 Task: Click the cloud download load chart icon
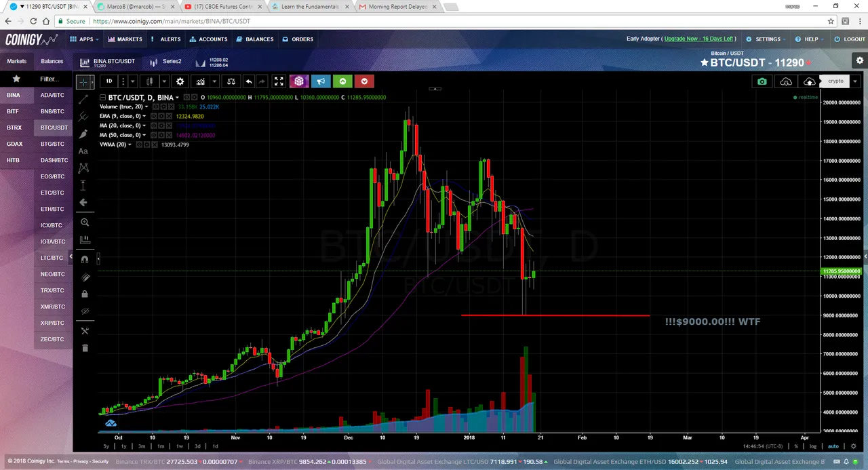coord(786,81)
